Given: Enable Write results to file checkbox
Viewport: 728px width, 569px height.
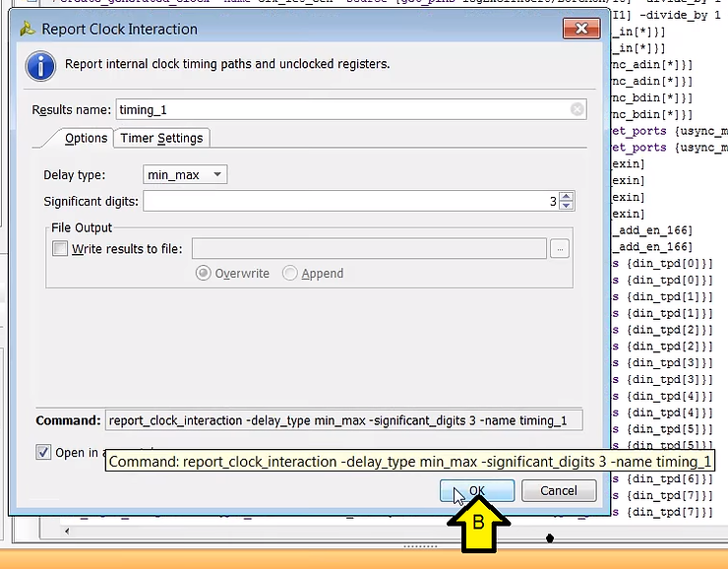Looking at the screenshot, I should (x=61, y=249).
